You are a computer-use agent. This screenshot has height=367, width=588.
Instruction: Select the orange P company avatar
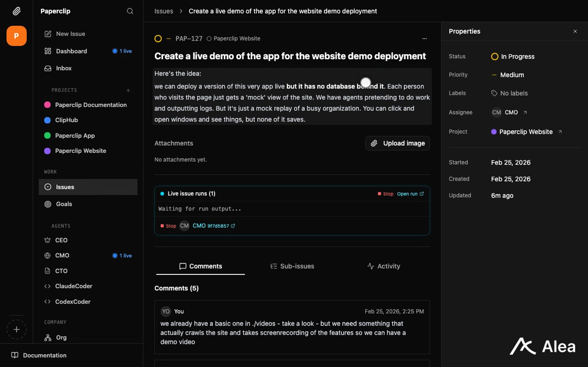pyautogui.click(x=17, y=36)
